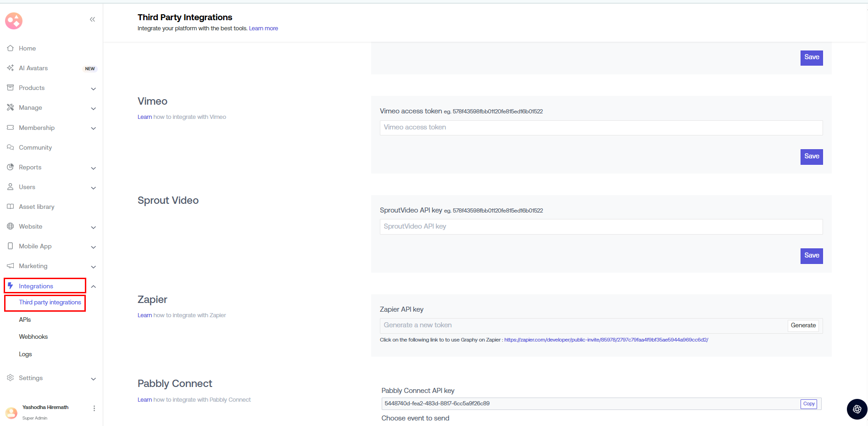Click the Community chat icon

click(x=11, y=147)
